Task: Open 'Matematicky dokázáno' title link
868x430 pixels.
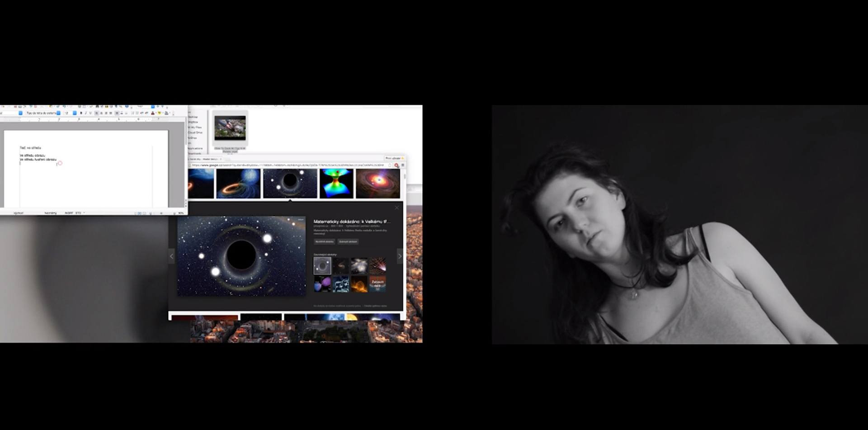Action: pos(352,222)
